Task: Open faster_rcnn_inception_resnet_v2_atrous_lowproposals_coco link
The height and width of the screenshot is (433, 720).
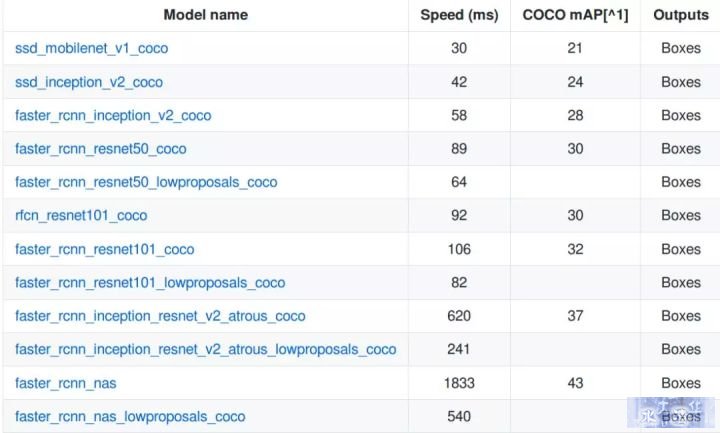Action: tap(205, 349)
